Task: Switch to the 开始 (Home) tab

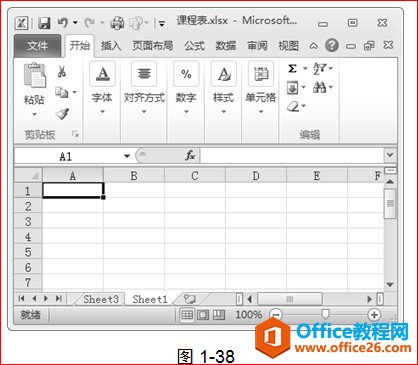Action: point(80,45)
